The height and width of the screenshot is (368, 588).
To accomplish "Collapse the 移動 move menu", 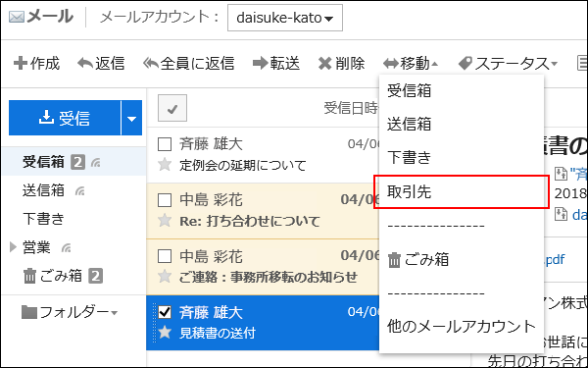I will [411, 64].
